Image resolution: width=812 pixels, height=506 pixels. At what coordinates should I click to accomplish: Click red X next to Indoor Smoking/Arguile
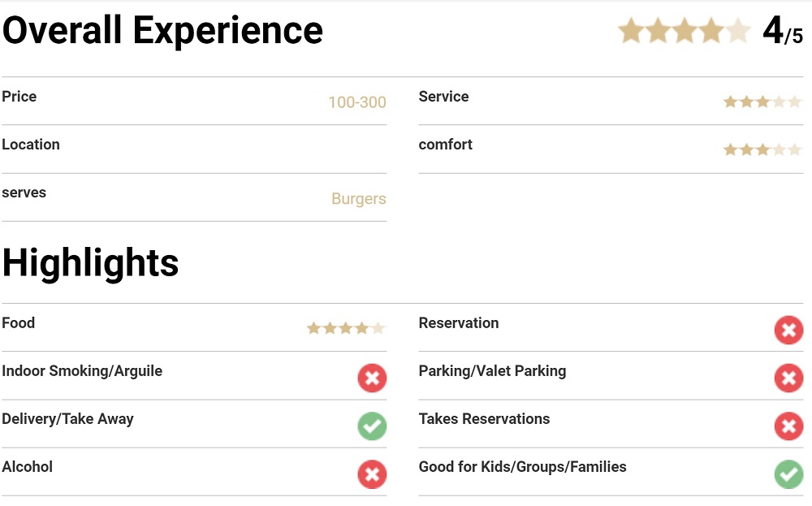(x=372, y=378)
